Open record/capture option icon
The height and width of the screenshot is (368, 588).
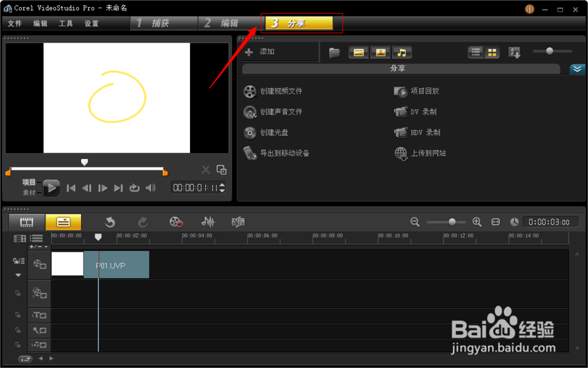pos(176,222)
